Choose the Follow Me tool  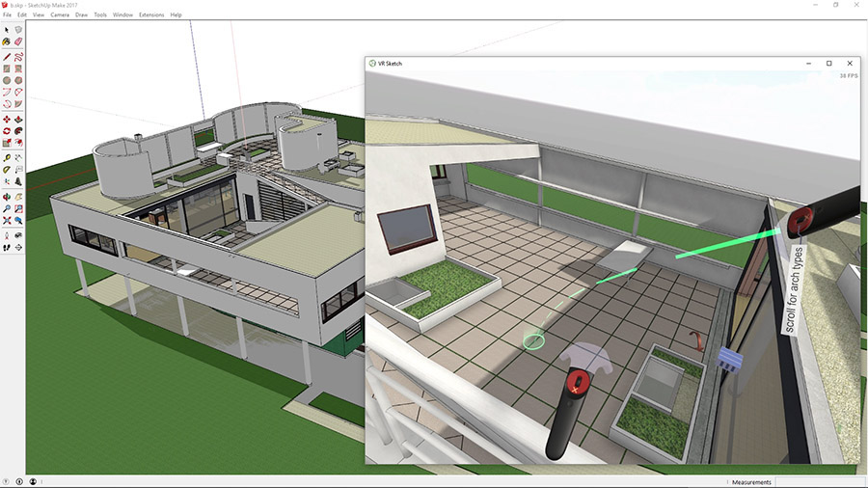pos(18,131)
